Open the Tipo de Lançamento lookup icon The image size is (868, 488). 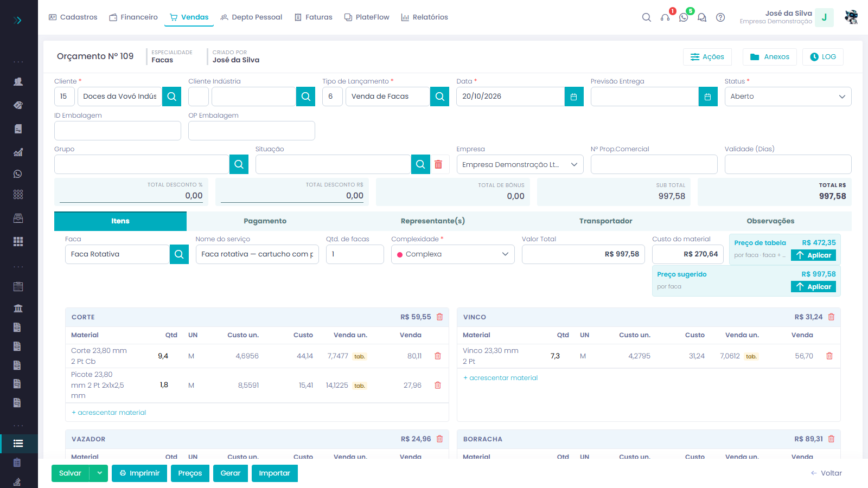pyautogui.click(x=440, y=97)
